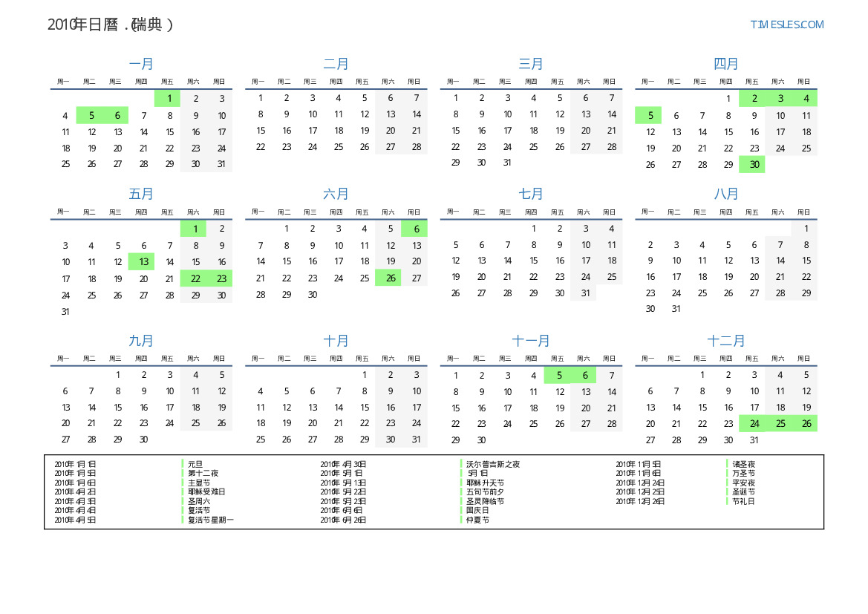
Task: Open the TIMESLES.COM link
Action: [x=786, y=25]
